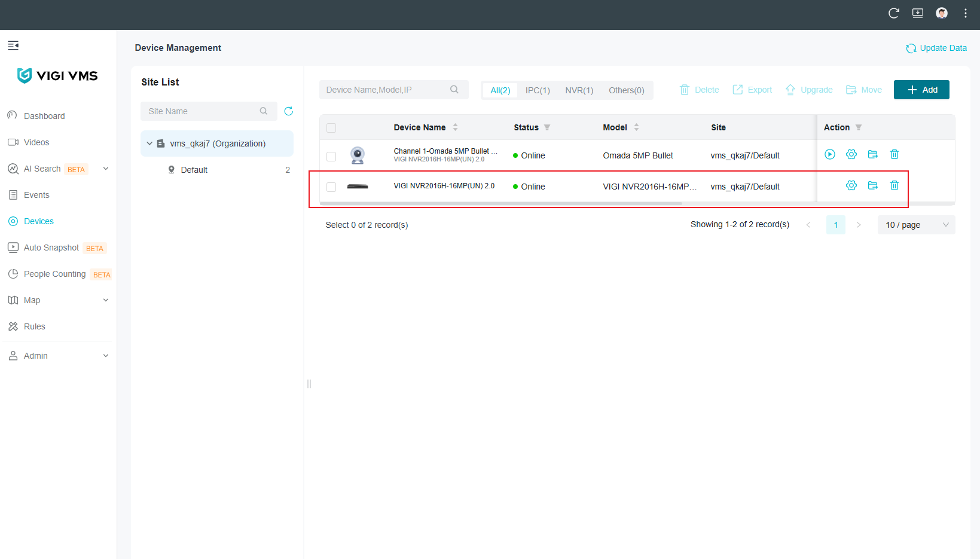Switch to the Others(0) tab
980x559 pixels.
click(627, 90)
